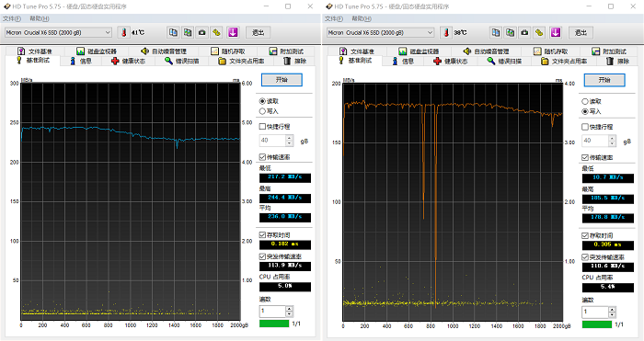Viewport: 644px width, 341px height.
Task: Open options tools icon in right window
Action: [x=539, y=32]
